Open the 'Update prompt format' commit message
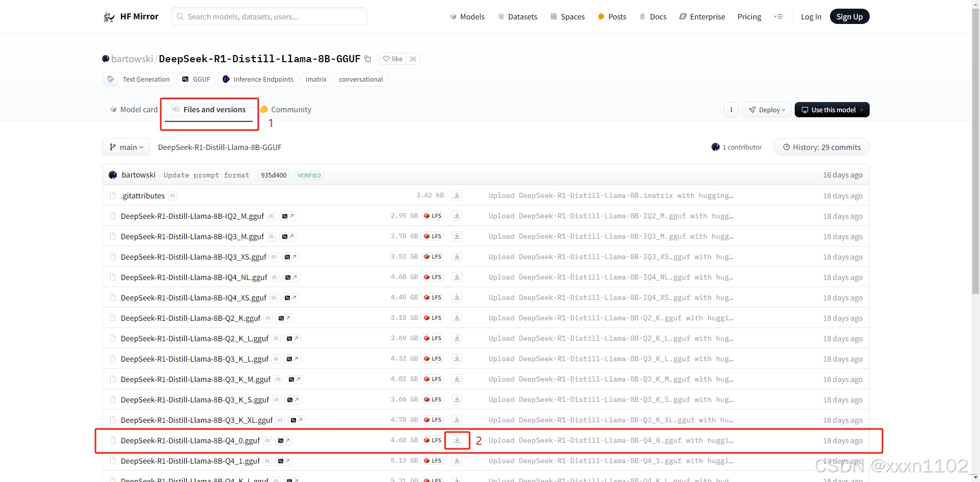Screen dimensions: 980x482 coord(206,175)
